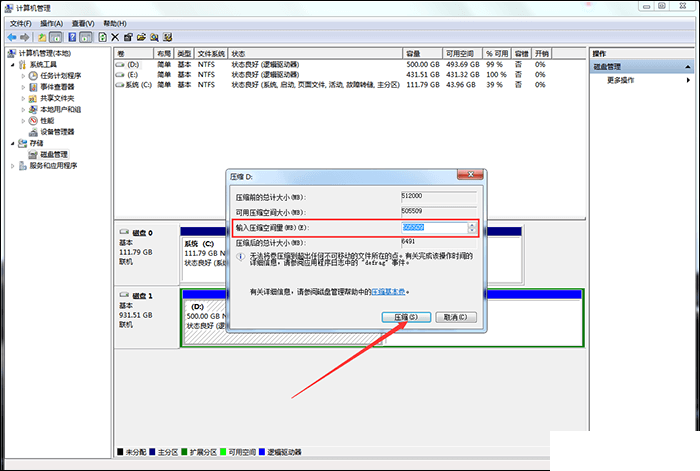Click the Up one level folder icon

coord(42,38)
